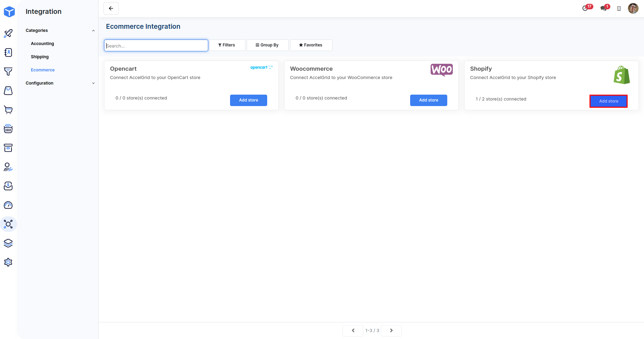Click 'Connect AccelGrid to your Shopify store'
The image size is (644, 339).
[x=513, y=78]
